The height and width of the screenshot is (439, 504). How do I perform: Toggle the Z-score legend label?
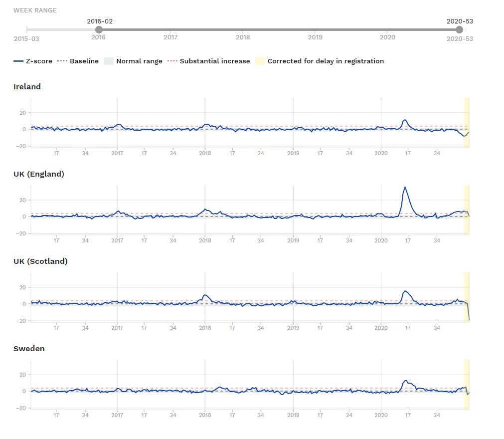click(x=40, y=61)
